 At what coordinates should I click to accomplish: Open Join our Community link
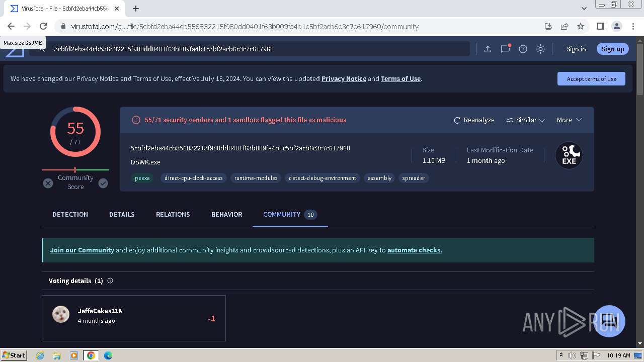tap(82, 250)
